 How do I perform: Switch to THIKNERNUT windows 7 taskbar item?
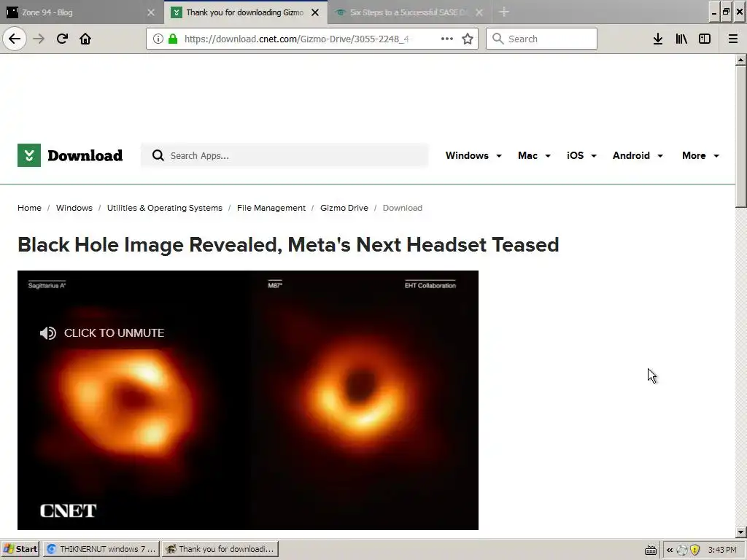pyautogui.click(x=101, y=549)
